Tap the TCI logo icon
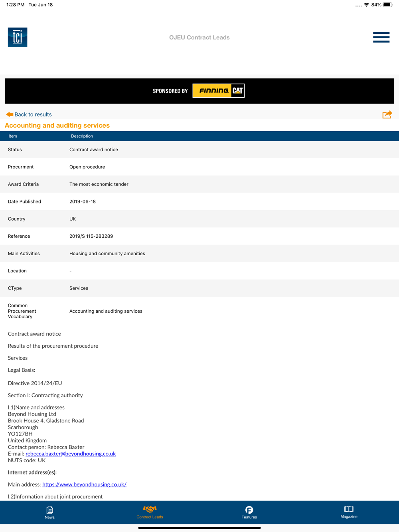 [x=18, y=37]
